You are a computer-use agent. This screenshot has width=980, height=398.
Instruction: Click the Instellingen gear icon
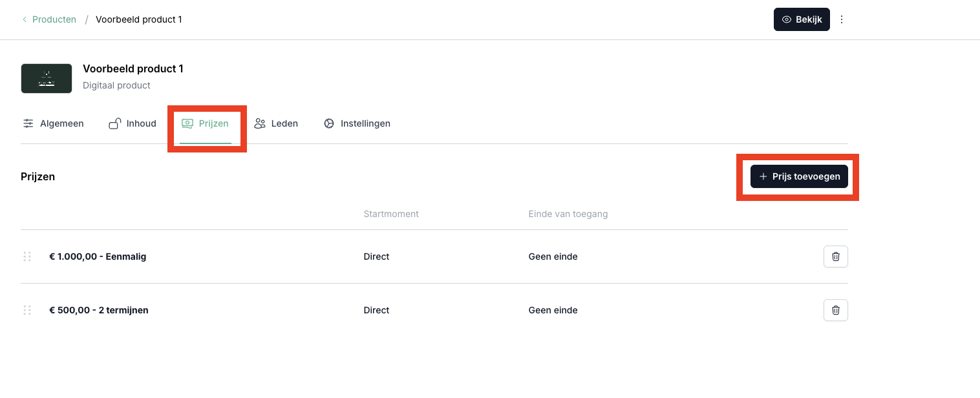pos(329,123)
